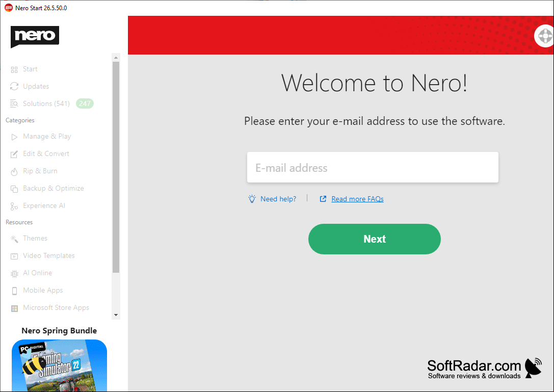This screenshot has height=392, width=554.
Task: Click the Resources section label
Action: tap(19, 222)
